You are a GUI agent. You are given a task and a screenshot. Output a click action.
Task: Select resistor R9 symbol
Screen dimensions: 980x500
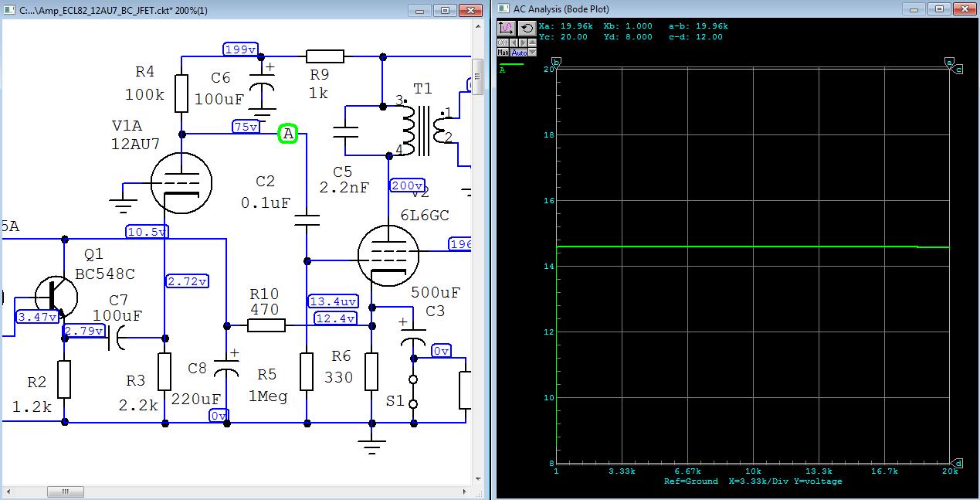(325, 56)
